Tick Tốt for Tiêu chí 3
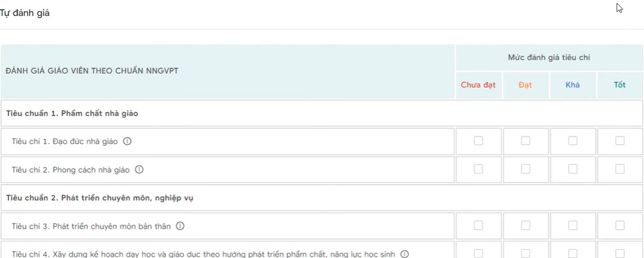The height and width of the screenshot is (258, 644). 620,226
